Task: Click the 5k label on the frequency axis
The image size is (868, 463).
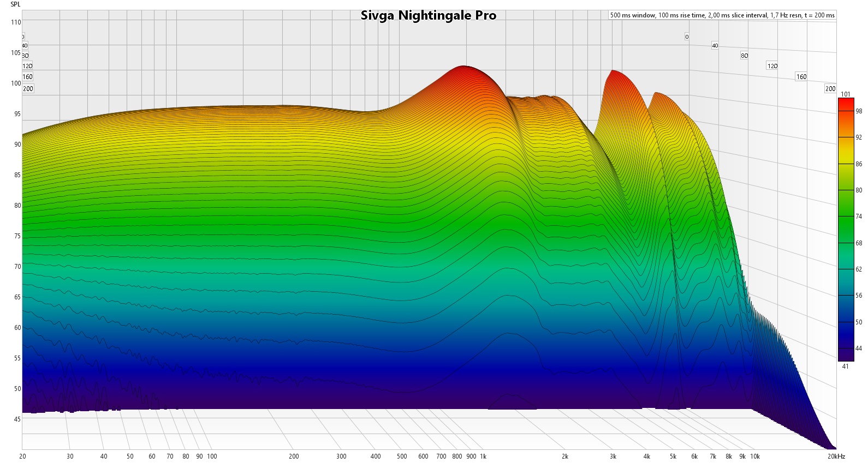Action: coord(673,456)
